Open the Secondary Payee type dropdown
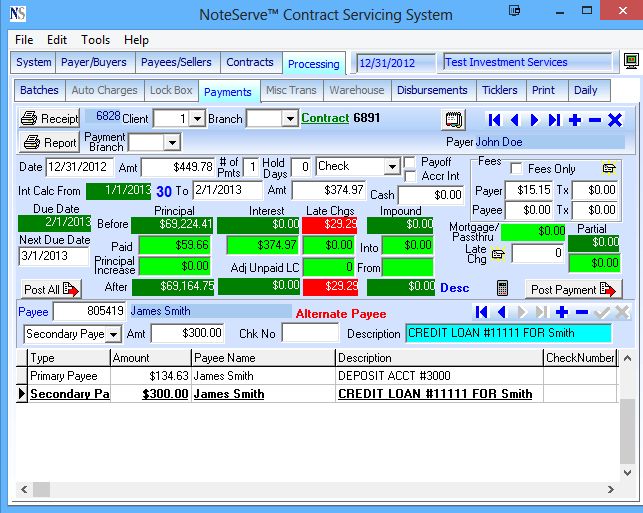Viewport: 643px width, 513px height. [113, 333]
